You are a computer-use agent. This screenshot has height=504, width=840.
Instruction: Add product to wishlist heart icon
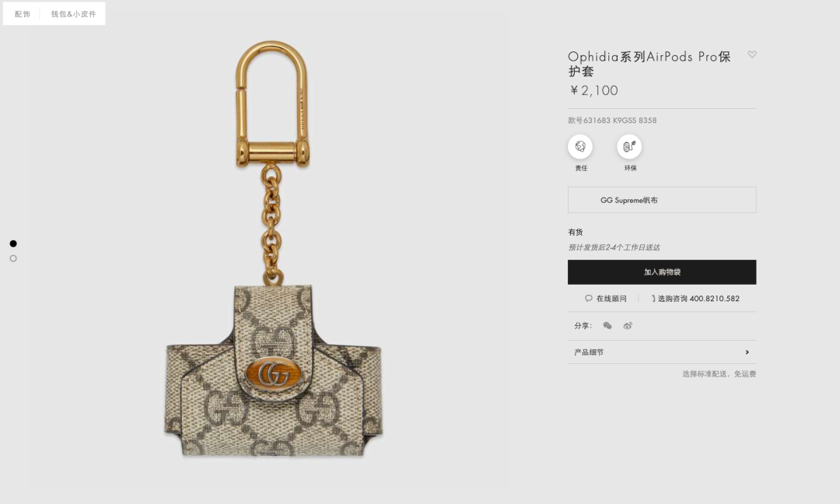(752, 54)
